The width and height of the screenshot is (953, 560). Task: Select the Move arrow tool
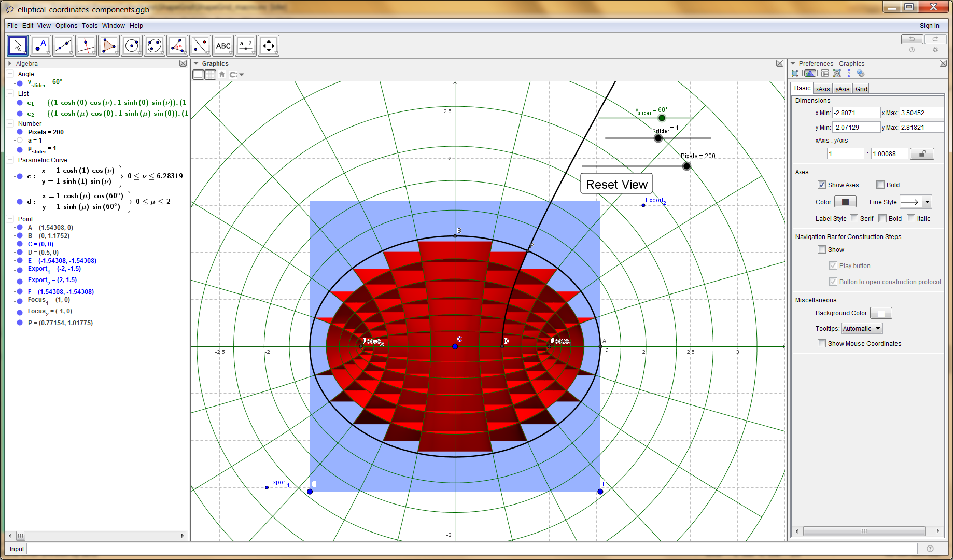pyautogui.click(x=18, y=46)
